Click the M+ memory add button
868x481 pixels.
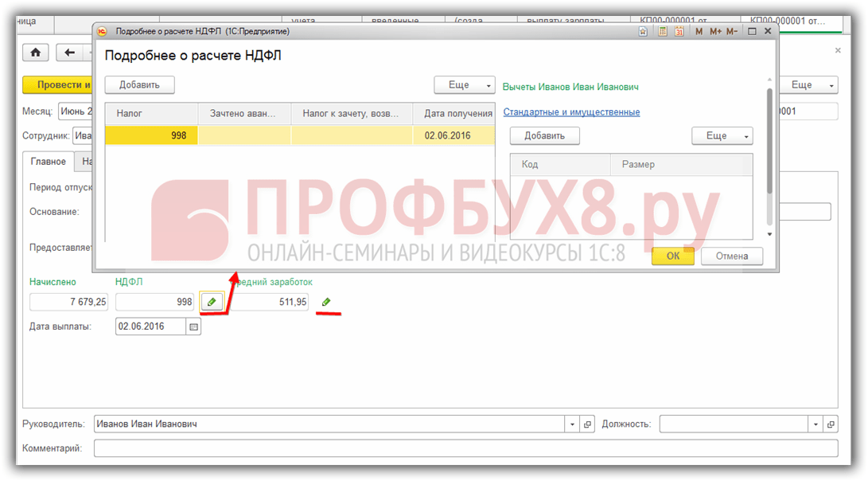pyautogui.click(x=715, y=32)
